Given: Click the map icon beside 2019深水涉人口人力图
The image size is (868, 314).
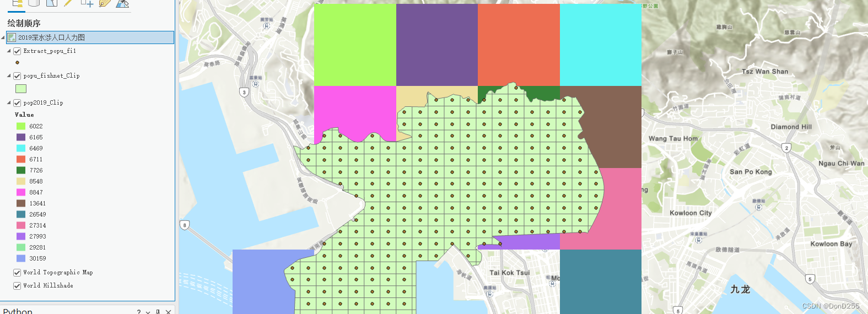Looking at the screenshot, I should point(12,37).
